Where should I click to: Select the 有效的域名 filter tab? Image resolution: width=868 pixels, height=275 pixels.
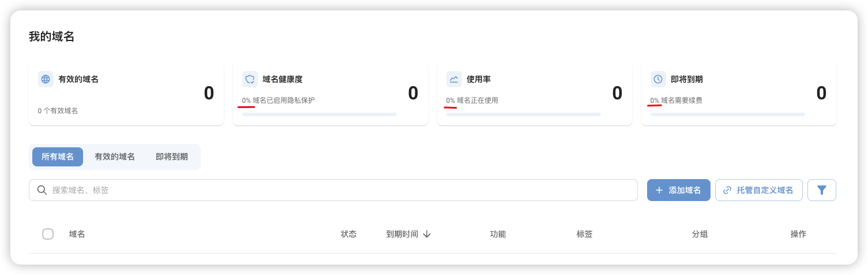pos(115,157)
